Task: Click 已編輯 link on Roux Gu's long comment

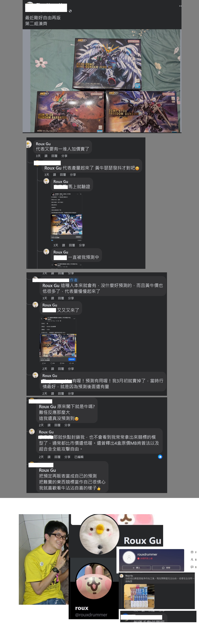Action: (x=79, y=457)
